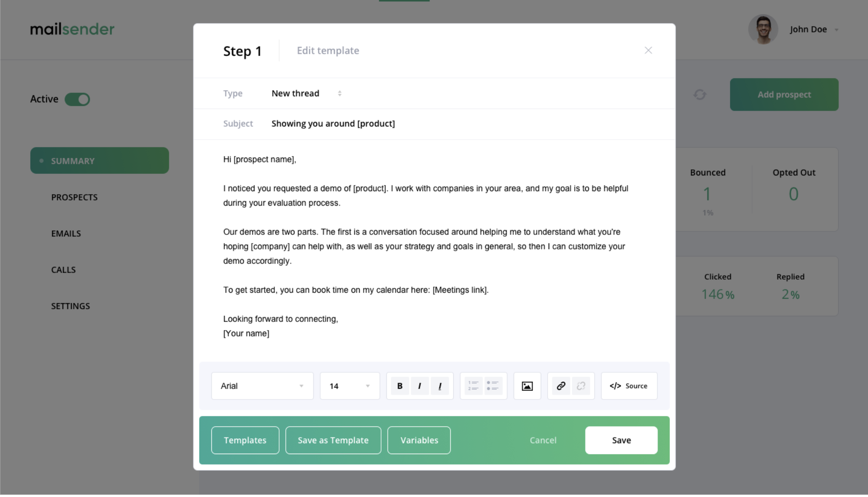This screenshot has height=497, width=868.
Task: Select the John Doe profile avatar
Action: 763,29
